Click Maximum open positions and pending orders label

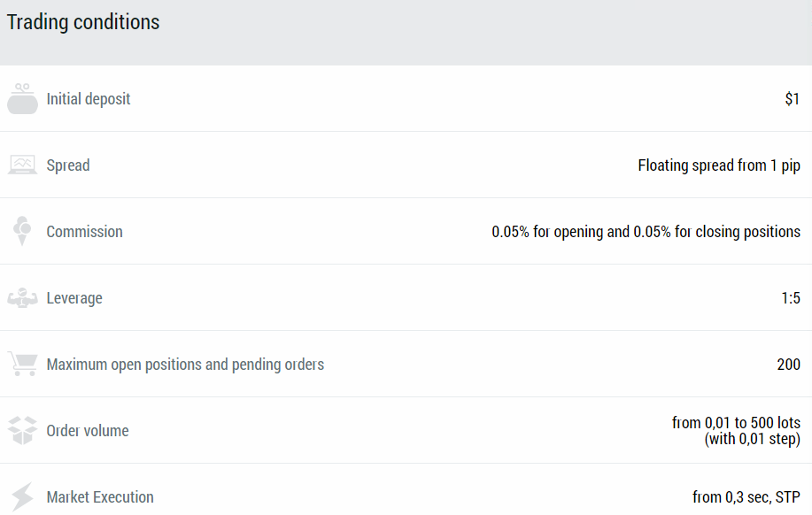185,365
